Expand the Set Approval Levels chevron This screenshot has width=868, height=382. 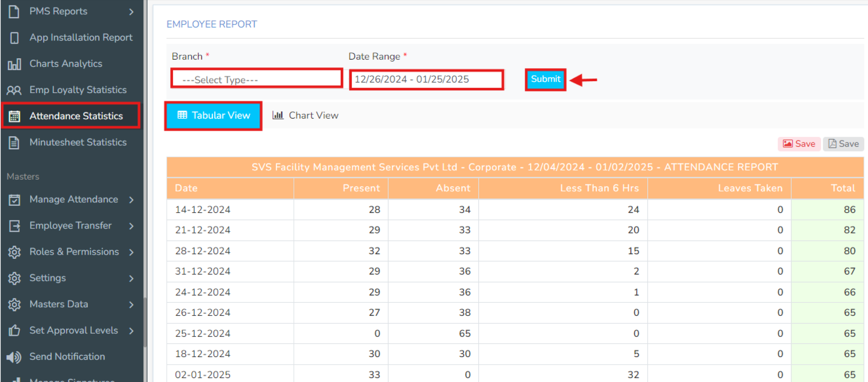131,331
